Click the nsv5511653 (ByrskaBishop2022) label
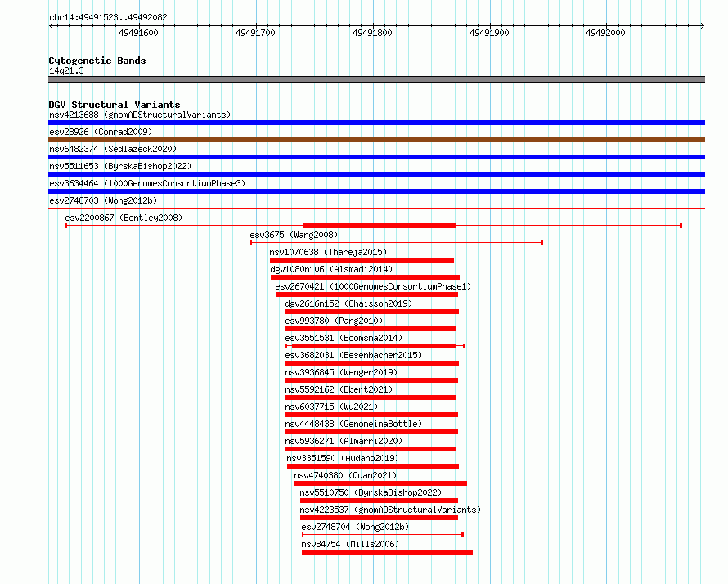This screenshot has width=728, height=584. pyautogui.click(x=120, y=166)
